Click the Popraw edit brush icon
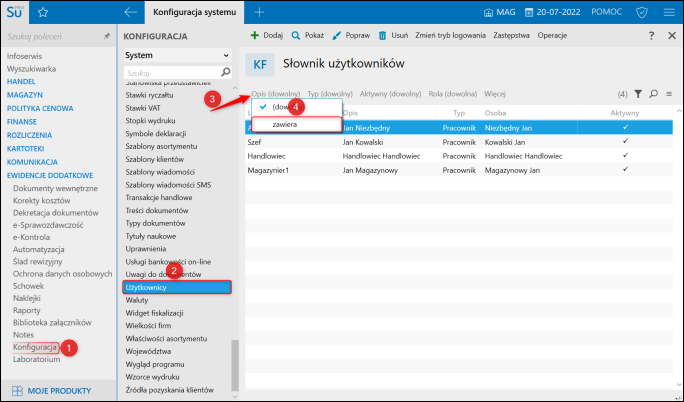The height and width of the screenshot is (402, 684). coord(336,35)
